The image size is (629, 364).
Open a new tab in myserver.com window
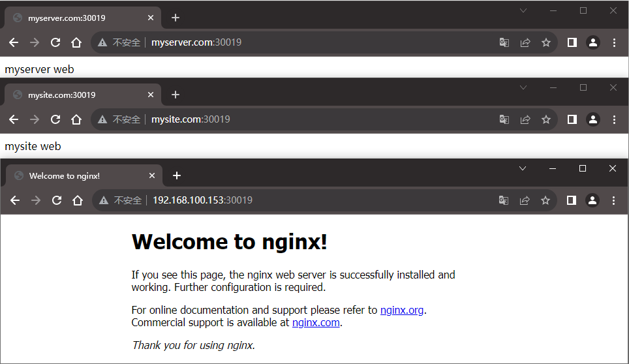(x=176, y=18)
